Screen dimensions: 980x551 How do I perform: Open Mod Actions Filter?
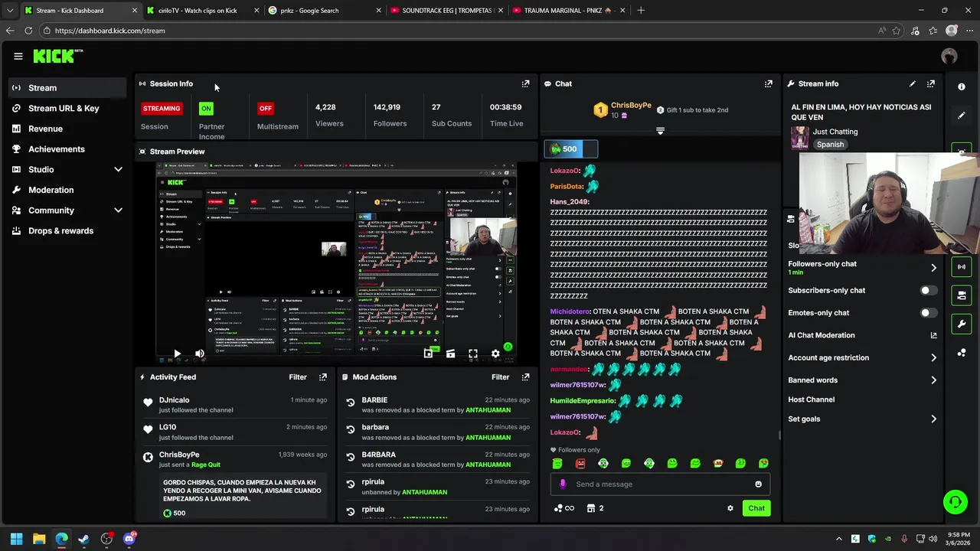click(x=500, y=377)
